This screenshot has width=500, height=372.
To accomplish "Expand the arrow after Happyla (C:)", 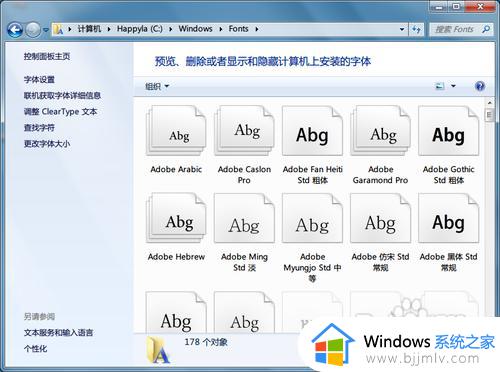I will (x=170, y=29).
